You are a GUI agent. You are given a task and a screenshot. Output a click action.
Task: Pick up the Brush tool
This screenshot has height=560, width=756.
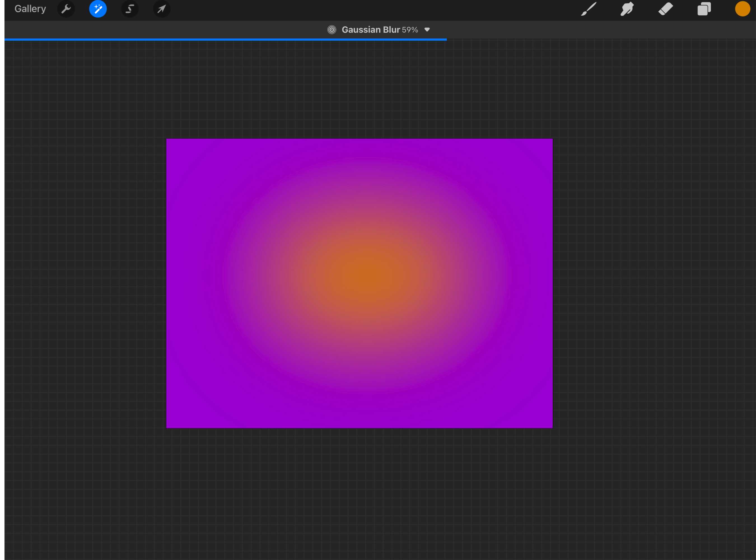coord(589,9)
